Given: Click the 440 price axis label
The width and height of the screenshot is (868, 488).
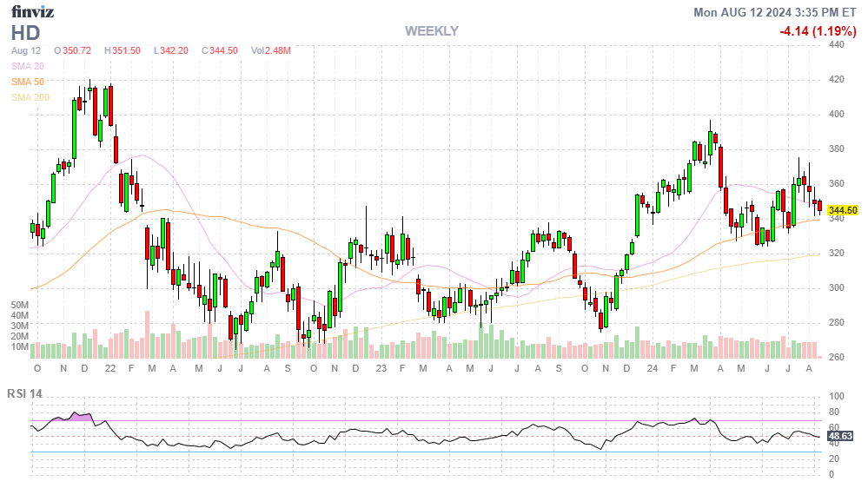Looking at the screenshot, I should pyautogui.click(x=837, y=44).
